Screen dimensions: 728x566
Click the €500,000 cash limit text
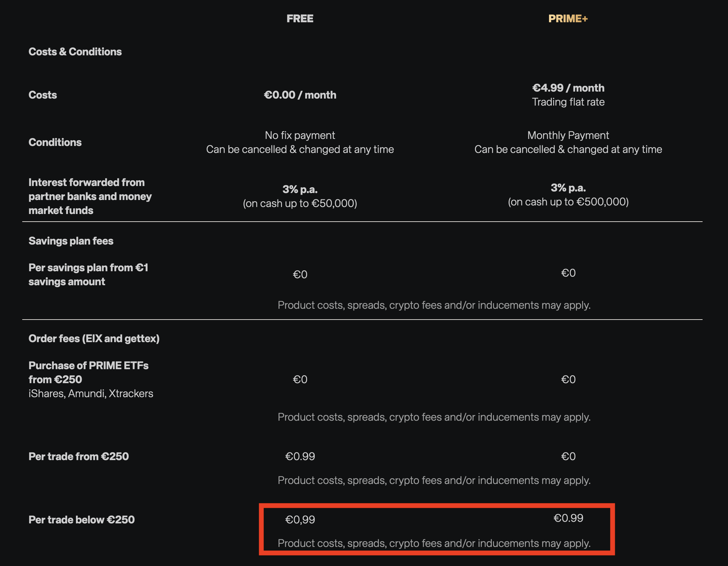pyautogui.click(x=568, y=202)
